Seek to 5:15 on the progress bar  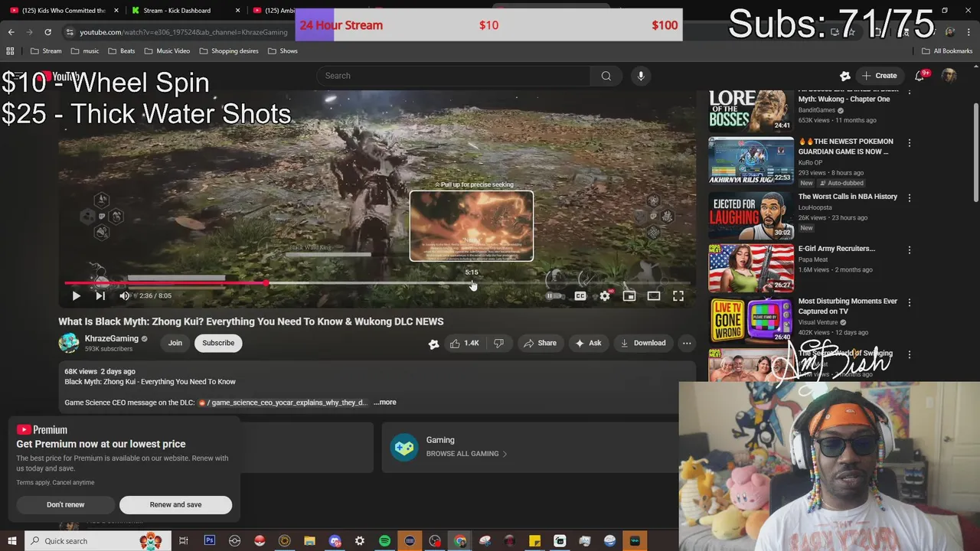coord(472,283)
